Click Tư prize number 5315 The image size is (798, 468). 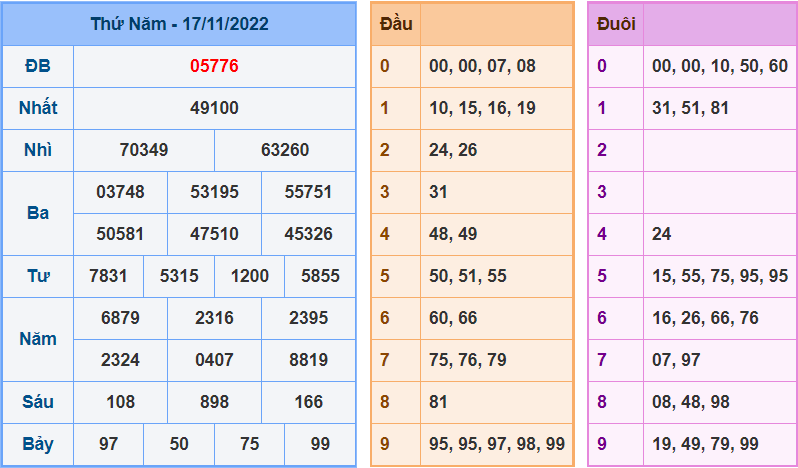pyautogui.click(x=179, y=276)
